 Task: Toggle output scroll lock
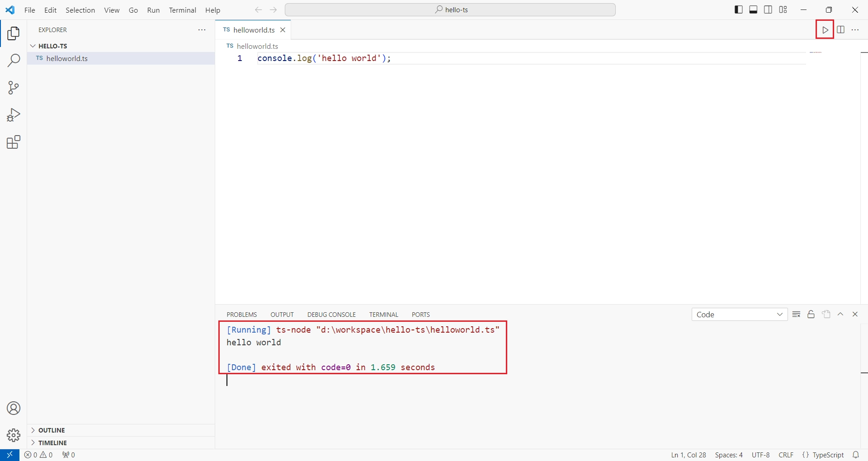811,315
